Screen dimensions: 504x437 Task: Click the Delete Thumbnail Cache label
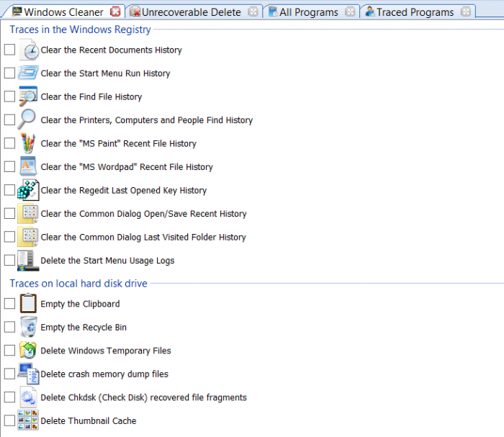pyautogui.click(x=89, y=420)
